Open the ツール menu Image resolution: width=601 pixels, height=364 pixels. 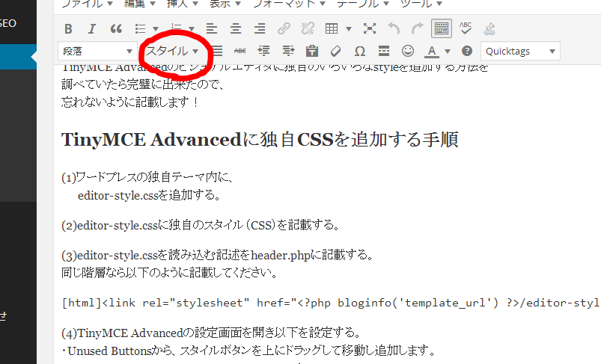[x=421, y=4]
